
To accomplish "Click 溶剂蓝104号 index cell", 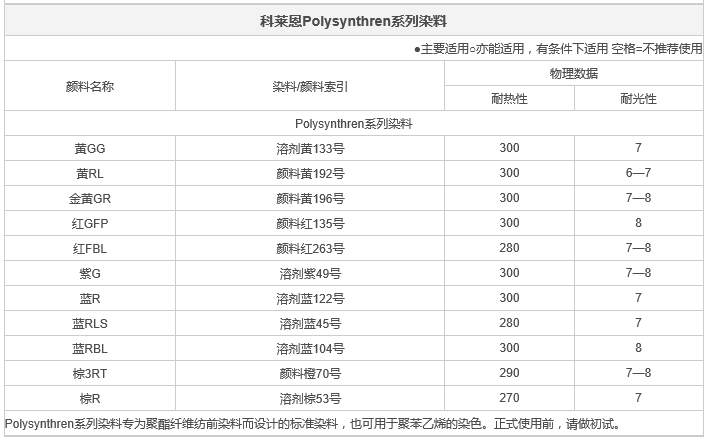I will click(310, 348).
